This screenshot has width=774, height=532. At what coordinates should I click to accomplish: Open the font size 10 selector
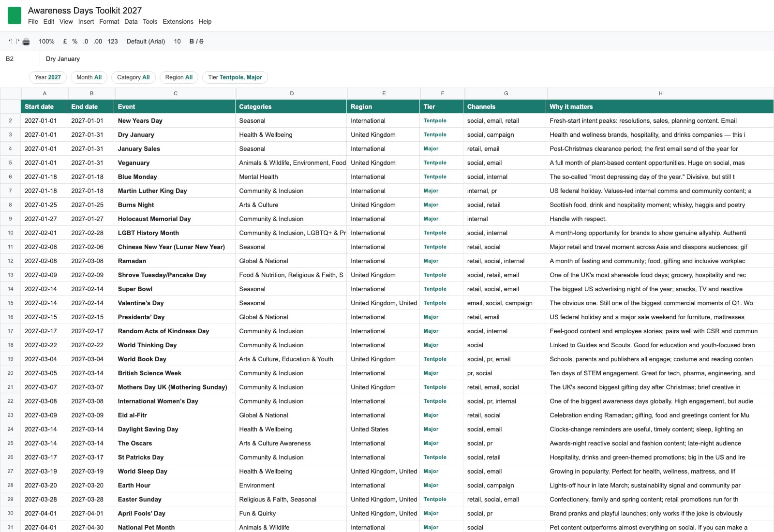tap(177, 42)
